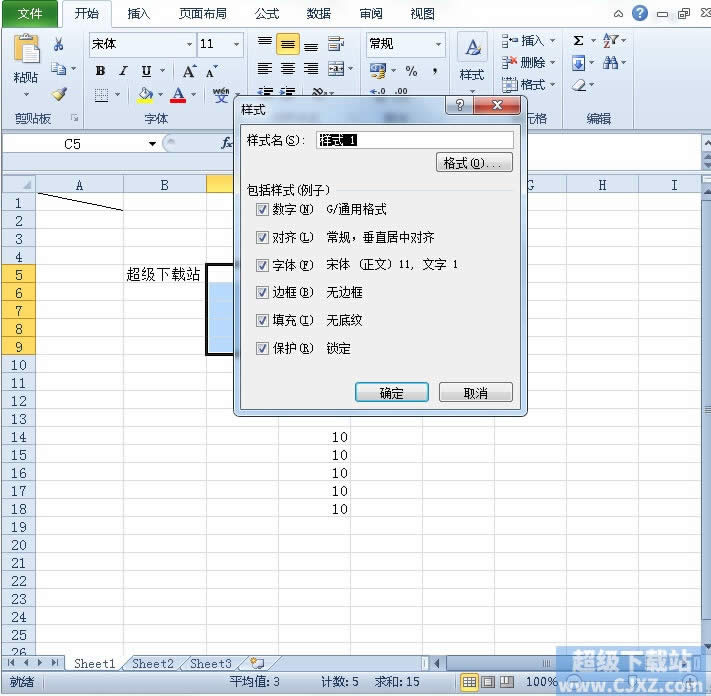Click the 格式(O)... button
711x696 pixels.
(474, 162)
